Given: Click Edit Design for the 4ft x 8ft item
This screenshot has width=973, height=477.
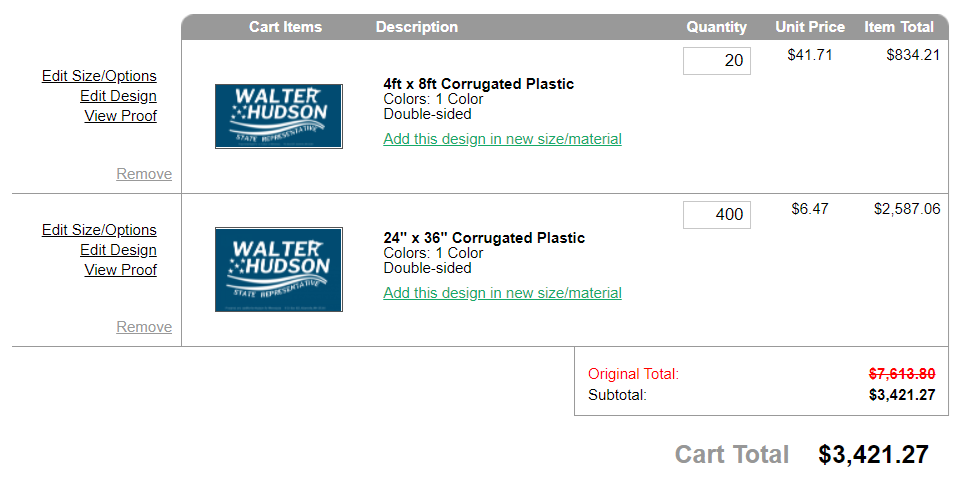Looking at the screenshot, I should pos(119,96).
